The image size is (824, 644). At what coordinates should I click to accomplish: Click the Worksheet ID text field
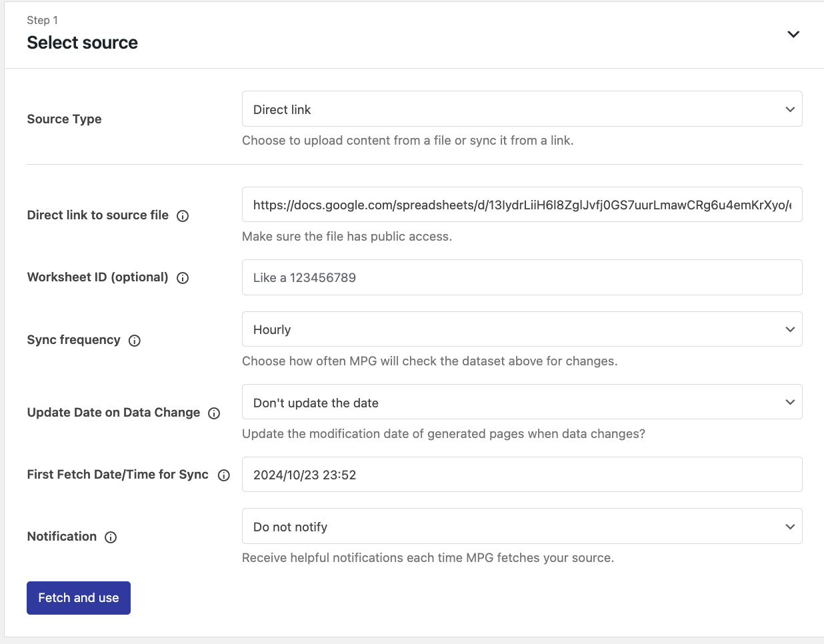click(x=521, y=277)
